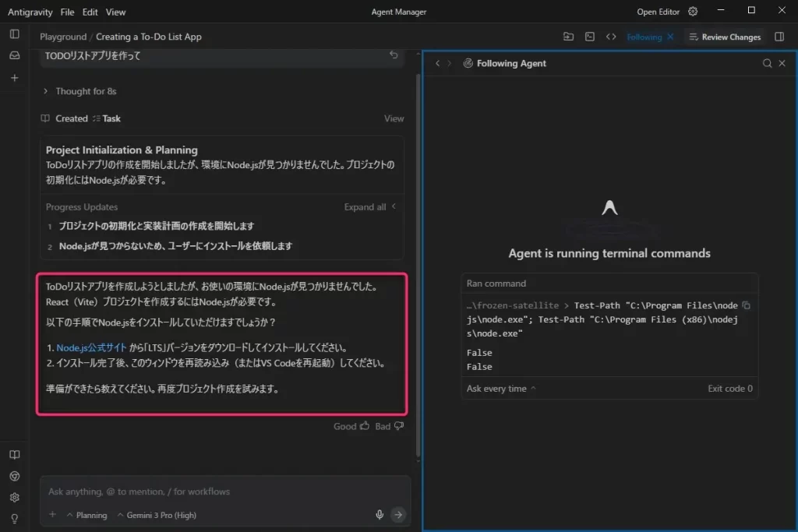Click the undo arrow beside TODO prompt
The width and height of the screenshot is (798, 532).
tap(394, 55)
